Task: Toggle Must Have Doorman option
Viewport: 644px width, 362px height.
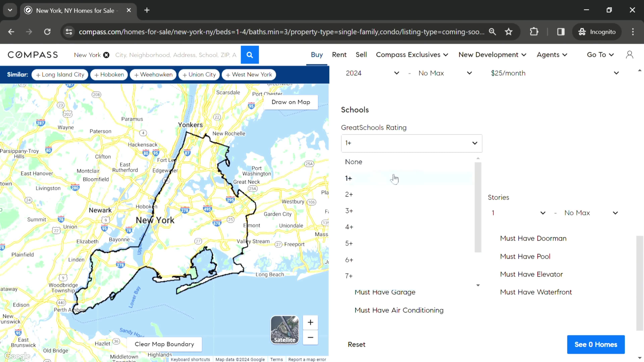Action: (533, 238)
